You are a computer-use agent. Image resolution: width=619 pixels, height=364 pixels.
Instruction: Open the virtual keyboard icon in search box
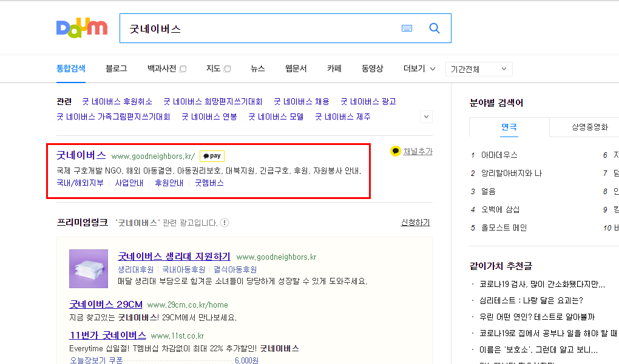[407, 28]
